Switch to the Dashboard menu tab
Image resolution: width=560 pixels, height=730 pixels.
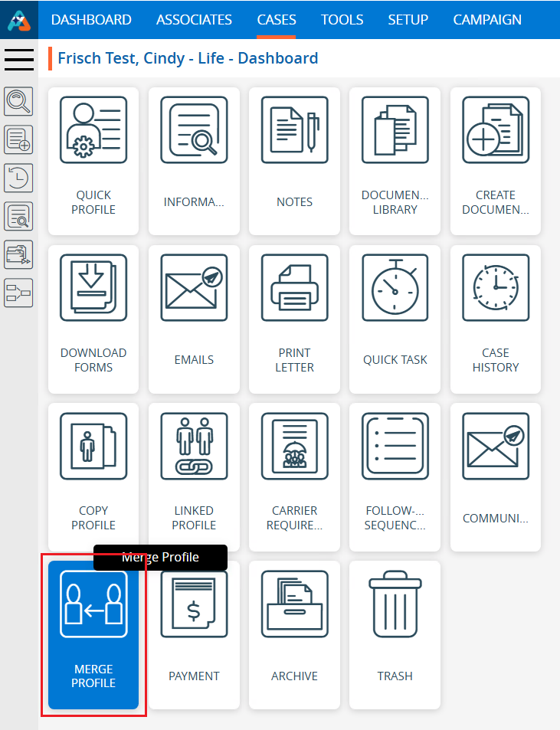click(x=91, y=20)
